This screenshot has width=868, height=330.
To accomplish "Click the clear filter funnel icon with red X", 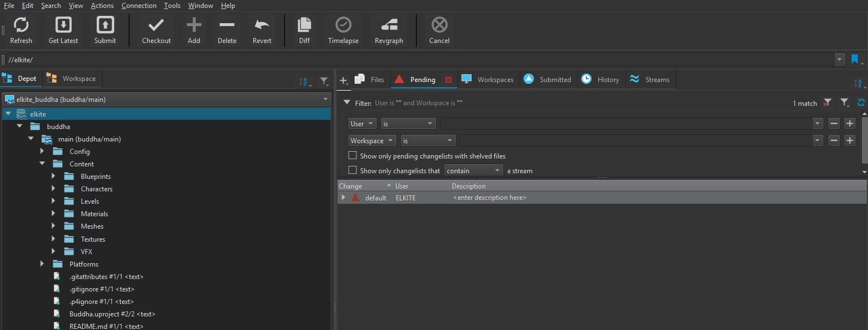I will pos(827,103).
